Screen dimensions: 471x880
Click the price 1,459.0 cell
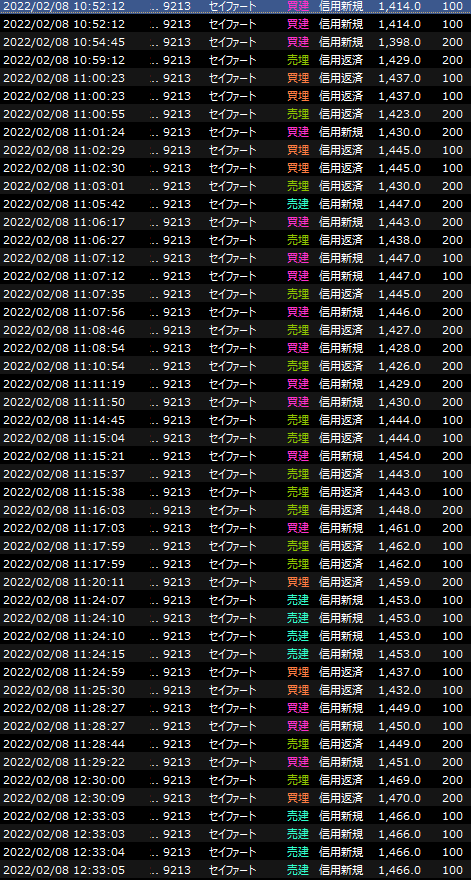400,581
